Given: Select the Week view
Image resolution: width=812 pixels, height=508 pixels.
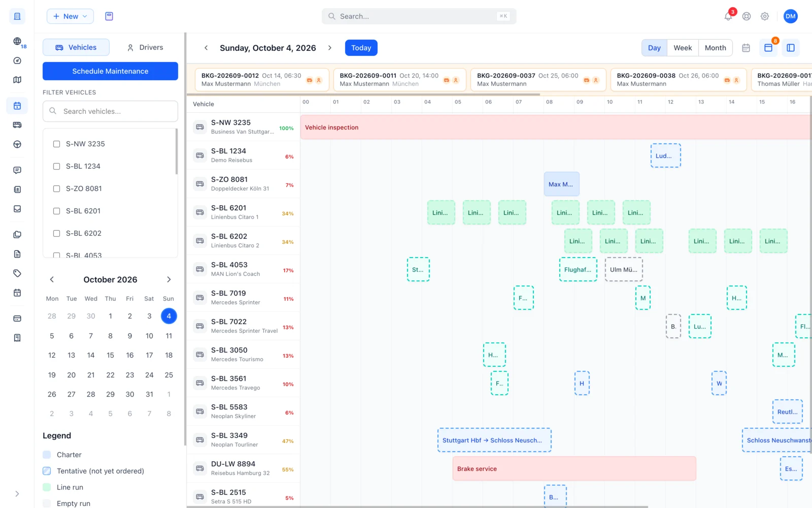Looking at the screenshot, I should pyautogui.click(x=683, y=48).
